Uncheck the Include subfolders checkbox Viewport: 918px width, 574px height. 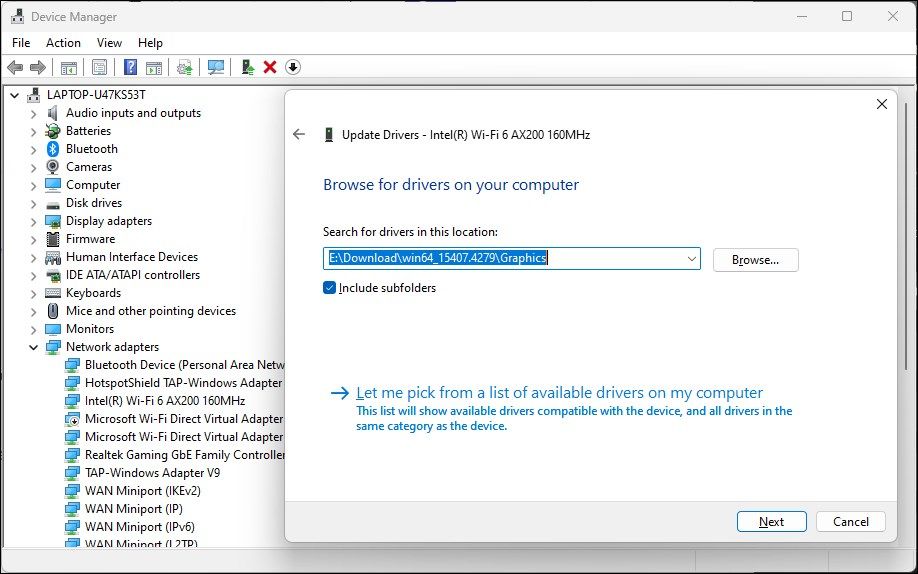pos(330,288)
